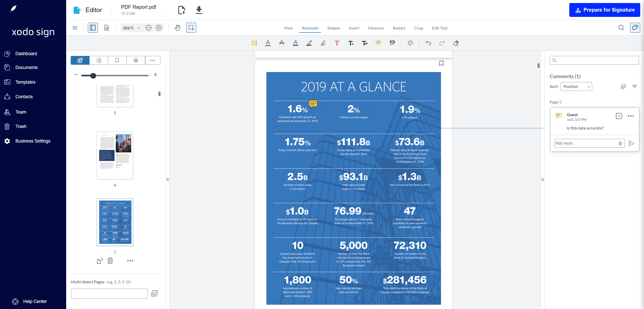Toggle the left thumbnails panel button
Screen dimensions: 644x309
click(93, 28)
